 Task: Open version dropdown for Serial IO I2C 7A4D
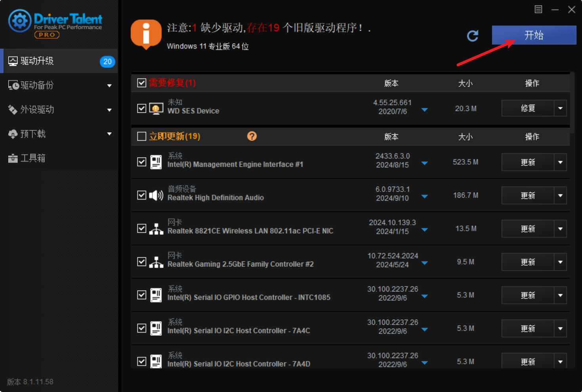425,363
